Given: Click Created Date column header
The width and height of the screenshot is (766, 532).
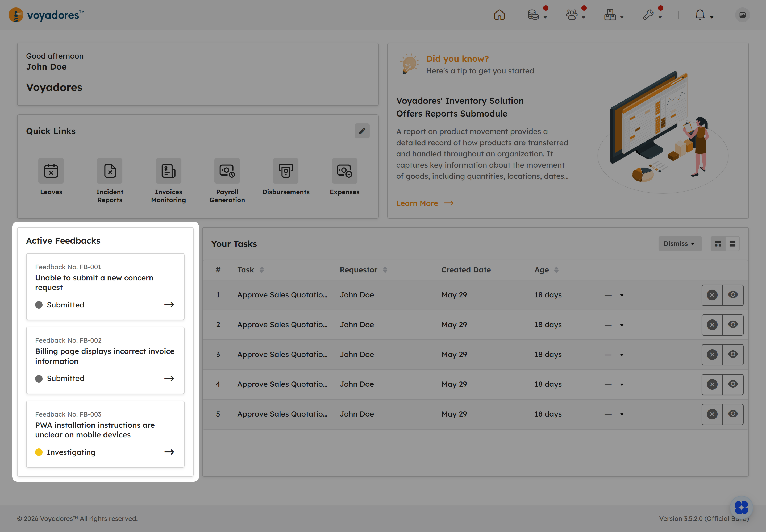Looking at the screenshot, I should pyautogui.click(x=466, y=270).
